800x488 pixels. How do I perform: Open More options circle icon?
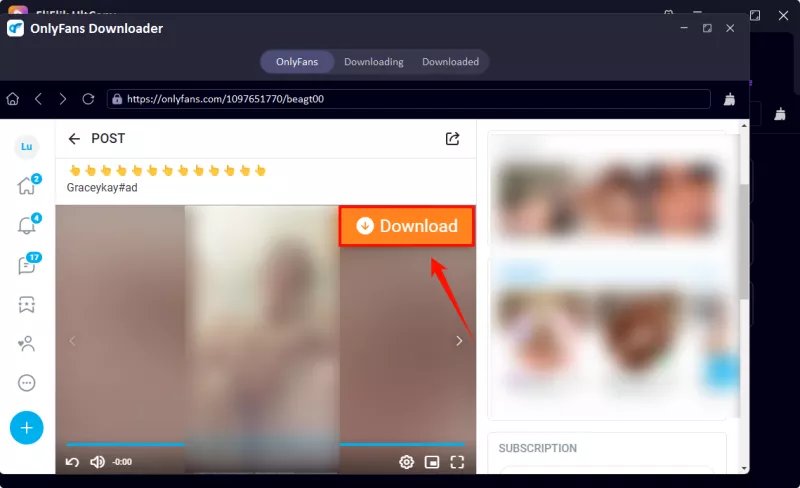(27, 383)
